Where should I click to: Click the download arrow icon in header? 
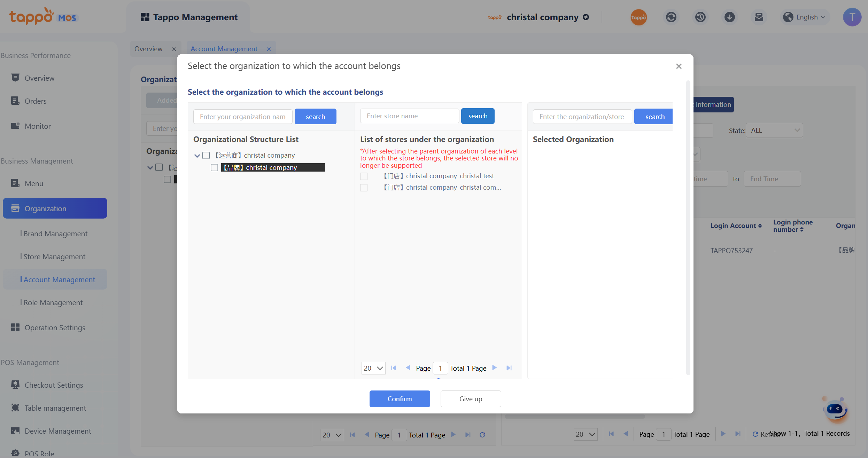coord(729,17)
